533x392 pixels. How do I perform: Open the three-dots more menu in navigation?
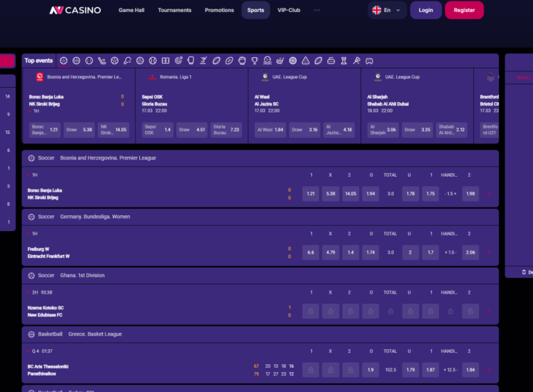click(x=317, y=10)
